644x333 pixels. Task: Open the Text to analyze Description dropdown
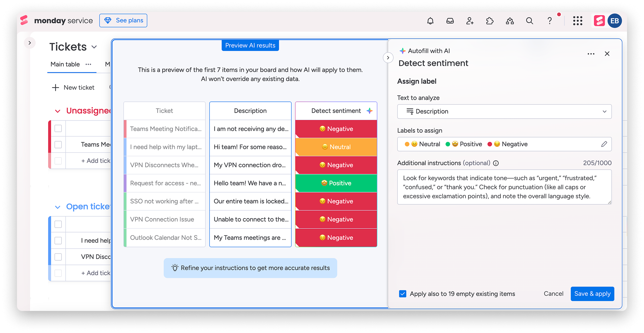point(504,111)
